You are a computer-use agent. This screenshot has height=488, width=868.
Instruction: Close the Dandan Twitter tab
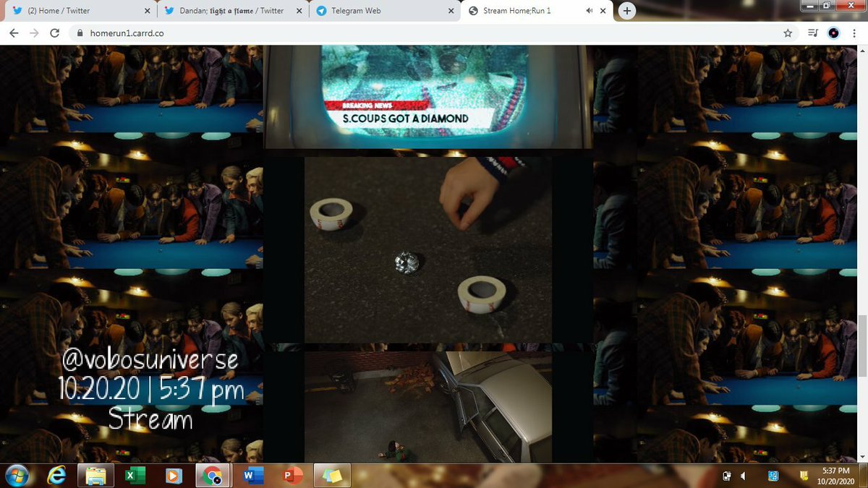point(299,11)
